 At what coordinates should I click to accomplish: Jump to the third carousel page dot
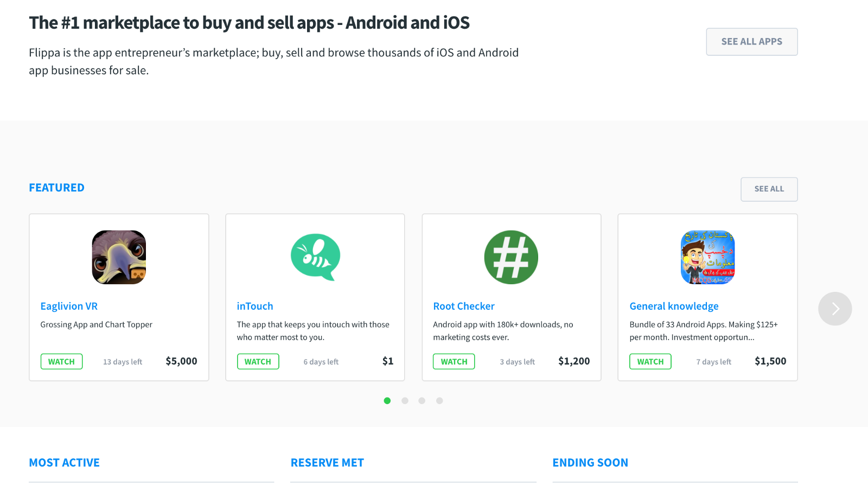422,401
